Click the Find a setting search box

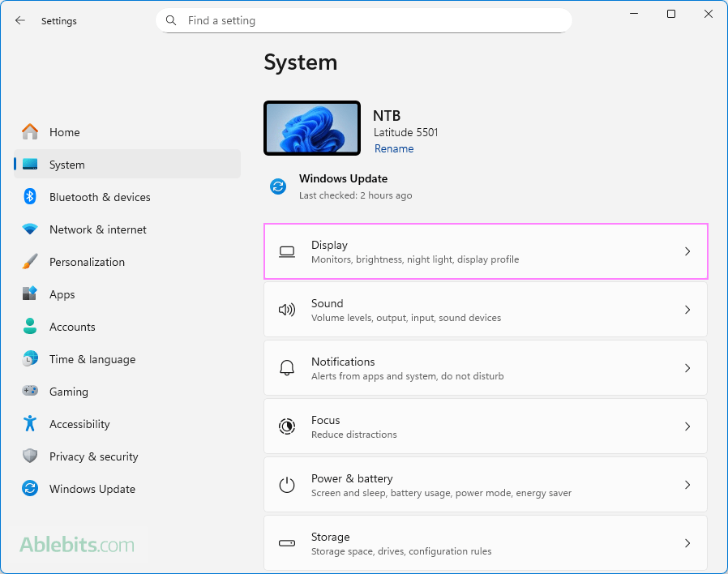click(364, 20)
